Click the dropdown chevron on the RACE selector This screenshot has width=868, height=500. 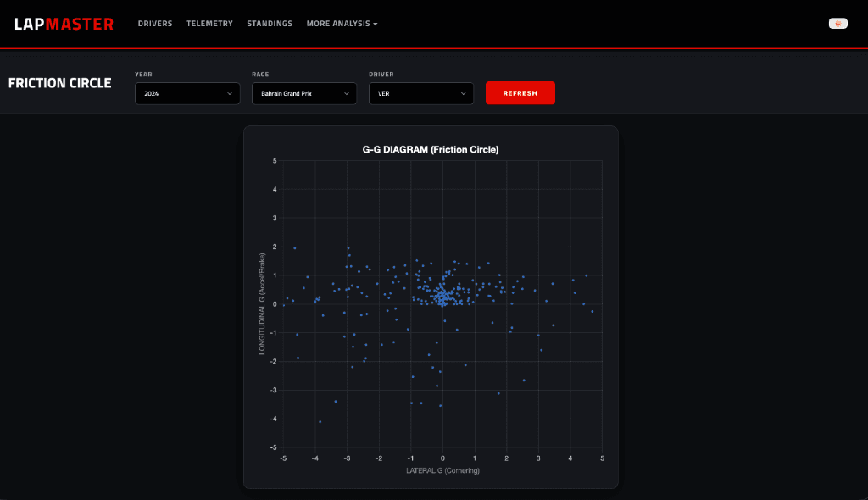click(346, 93)
